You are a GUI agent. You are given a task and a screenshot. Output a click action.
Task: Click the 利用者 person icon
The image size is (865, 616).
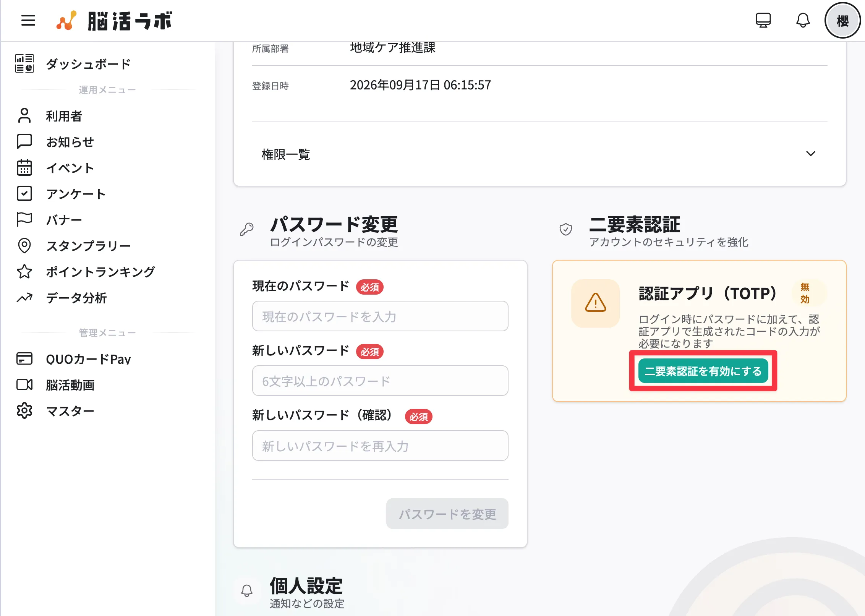click(24, 115)
